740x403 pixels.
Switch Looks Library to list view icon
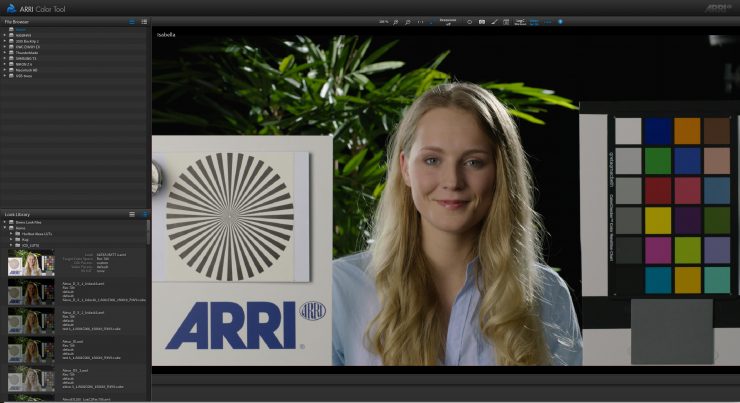[x=132, y=214]
